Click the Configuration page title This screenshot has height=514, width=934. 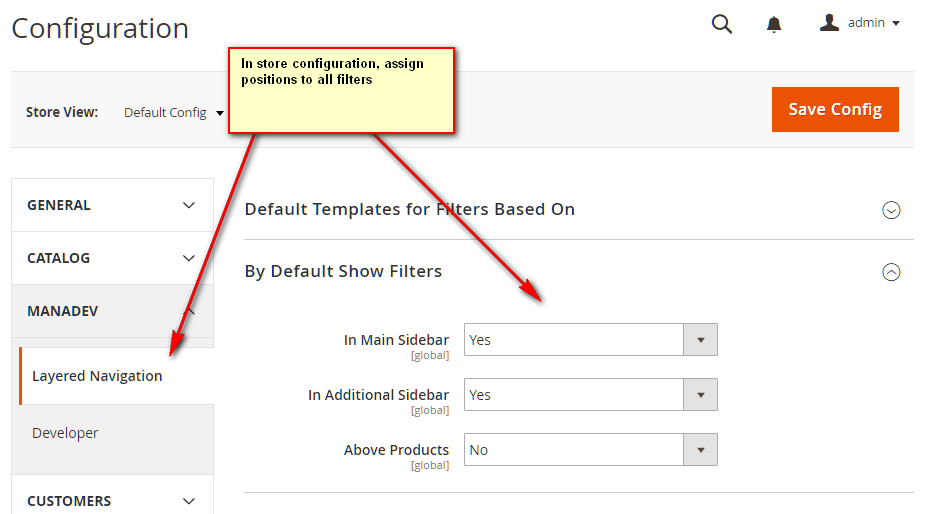(100, 29)
